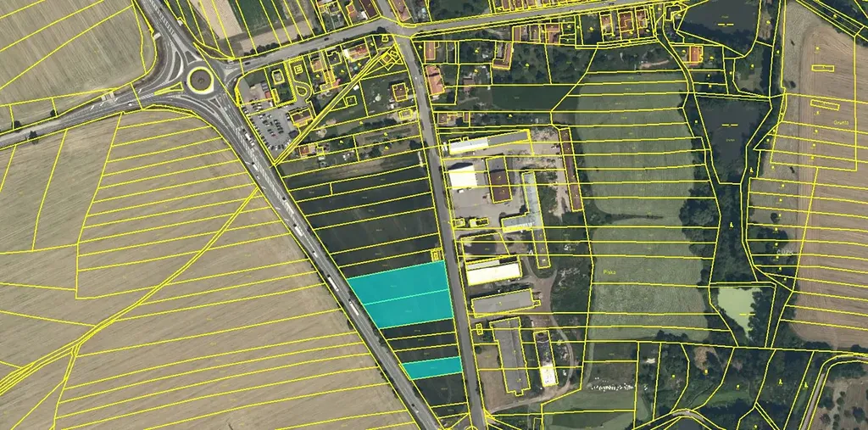Image resolution: width=868 pixels, height=430 pixels.
Task: Select the square white-roofed warehouse building
Action: pos(463,177)
